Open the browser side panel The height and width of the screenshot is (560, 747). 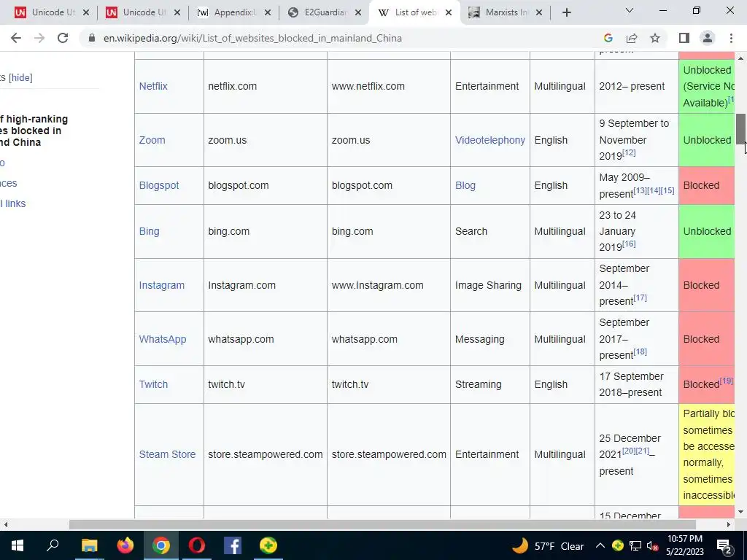[684, 38]
